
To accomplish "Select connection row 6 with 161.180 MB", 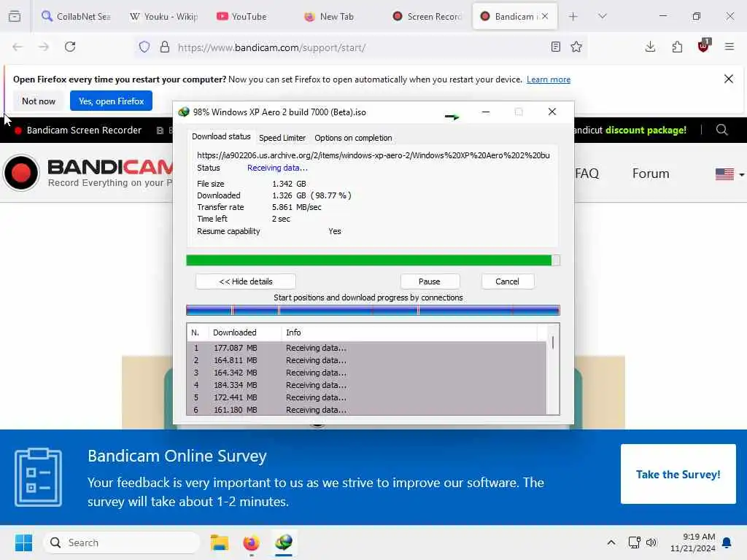I will point(366,410).
